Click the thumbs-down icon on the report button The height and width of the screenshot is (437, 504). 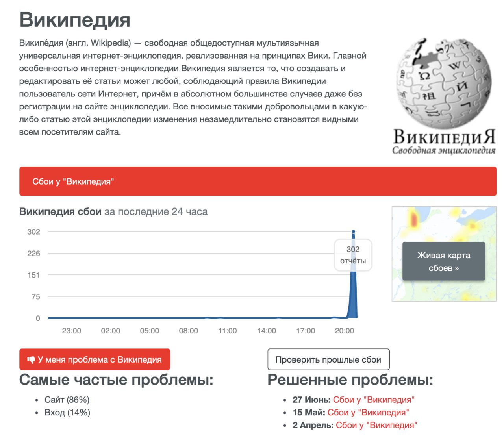tap(31, 360)
